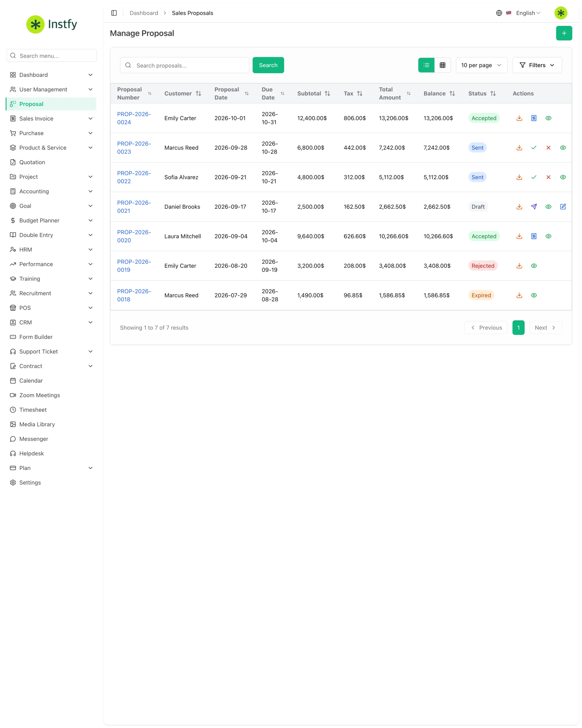Switch to list view
The image size is (582, 728).
(426, 65)
